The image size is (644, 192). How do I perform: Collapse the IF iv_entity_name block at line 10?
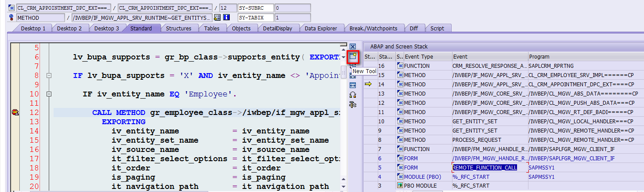click(49, 94)
